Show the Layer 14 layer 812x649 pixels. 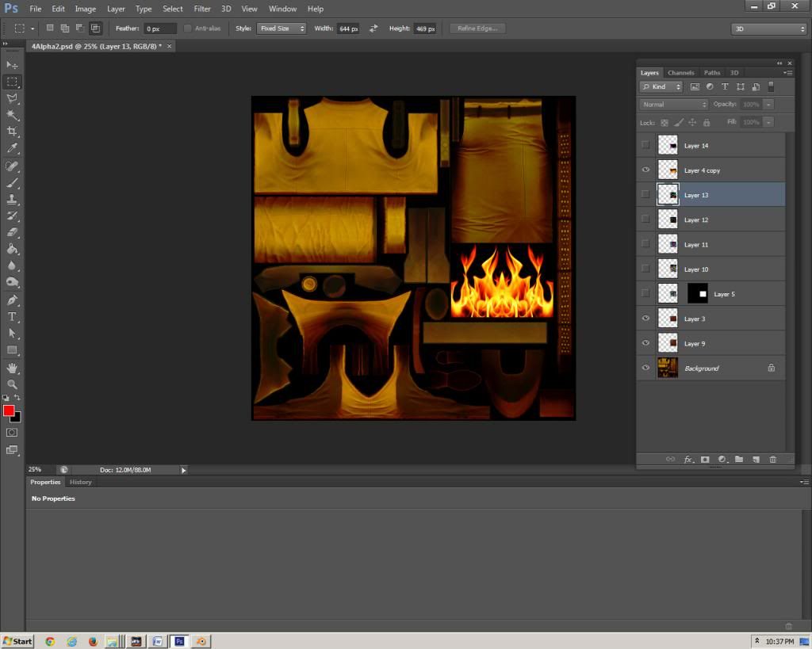click(645, 145)
